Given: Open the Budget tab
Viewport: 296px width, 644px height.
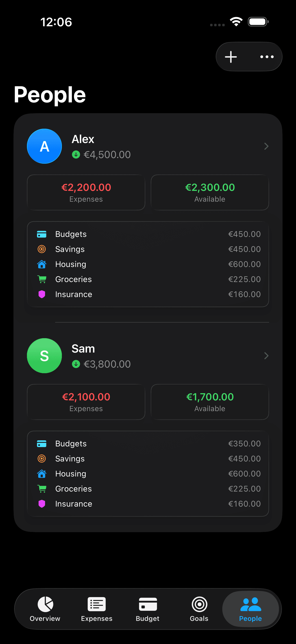Looking at the screenshot, I should click(148, 609).
